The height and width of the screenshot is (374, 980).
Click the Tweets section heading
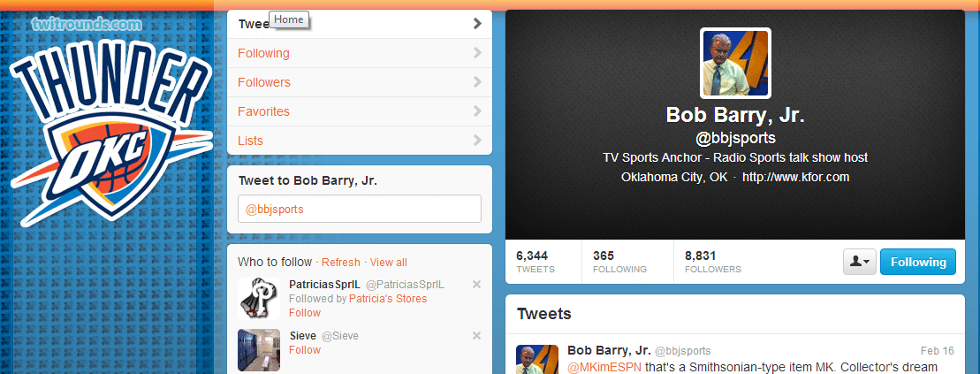click(544, 313)
